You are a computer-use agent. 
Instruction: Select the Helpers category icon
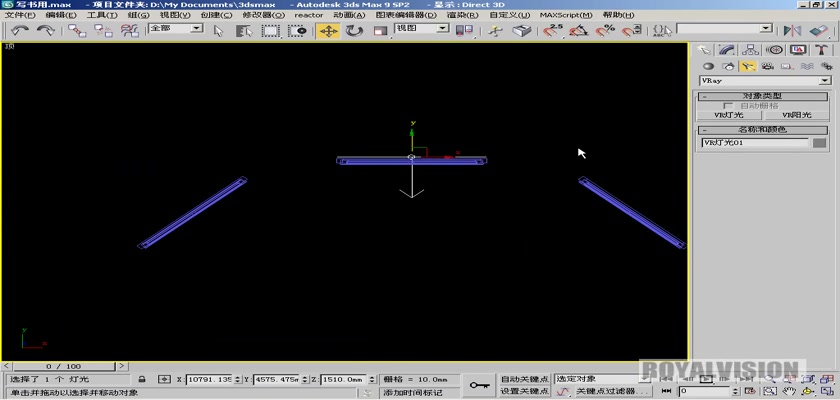click(x=787, y=66)
